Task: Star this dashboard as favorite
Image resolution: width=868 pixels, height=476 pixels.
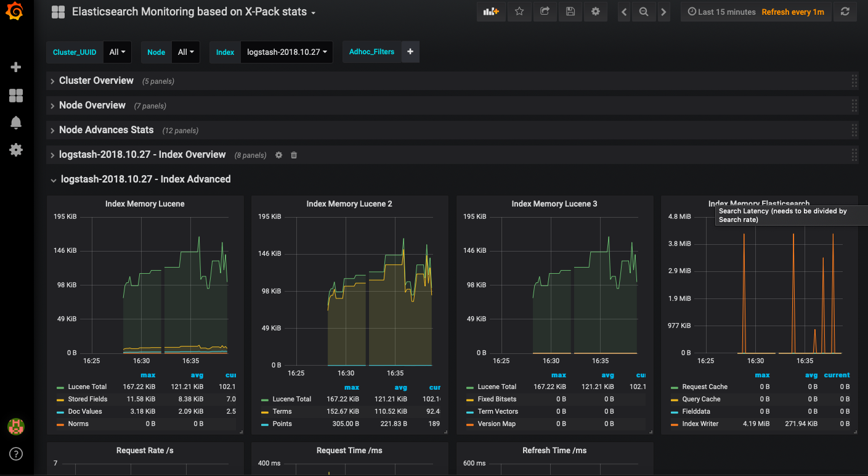Action: tap(519, 12)
